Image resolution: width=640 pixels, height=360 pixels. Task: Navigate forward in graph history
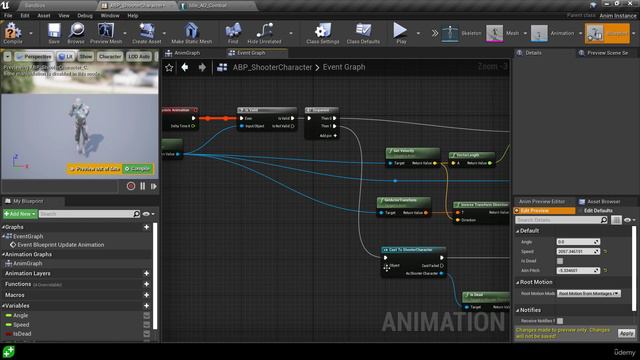click(202, 67)
